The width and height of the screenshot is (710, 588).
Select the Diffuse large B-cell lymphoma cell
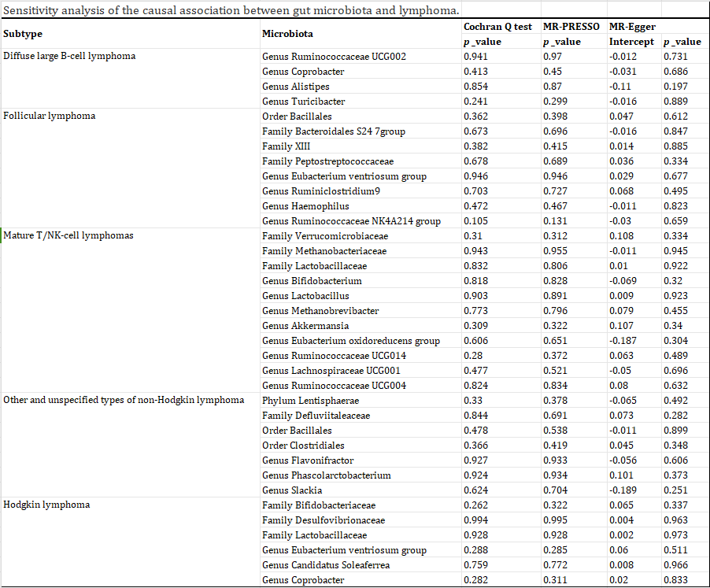69,57
